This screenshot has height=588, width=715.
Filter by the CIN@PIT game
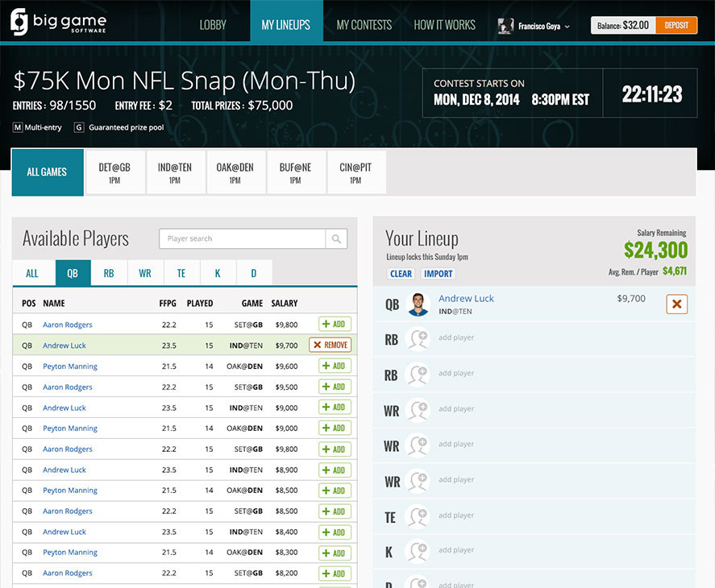[355, 172]
